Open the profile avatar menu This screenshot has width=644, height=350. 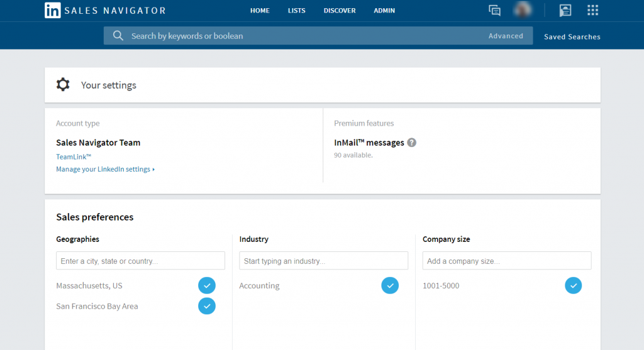click(x=523, y=10)
